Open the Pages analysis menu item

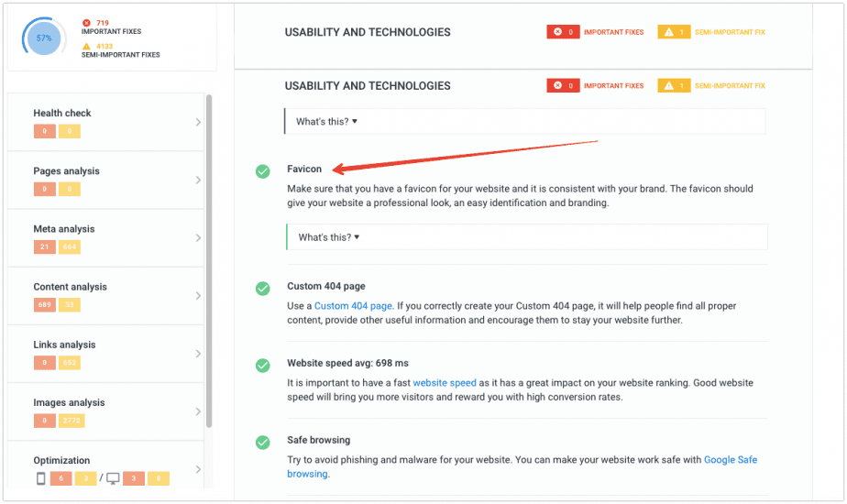pyautogui.click(x=106, y=180)
